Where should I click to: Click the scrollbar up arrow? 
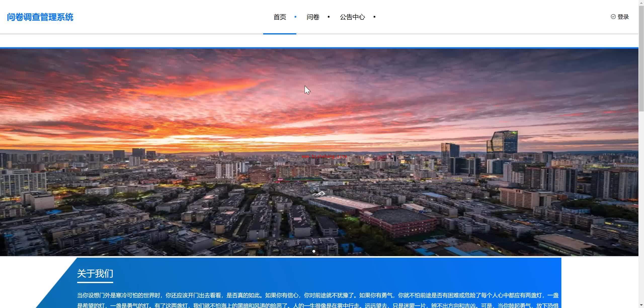[641, 3]
